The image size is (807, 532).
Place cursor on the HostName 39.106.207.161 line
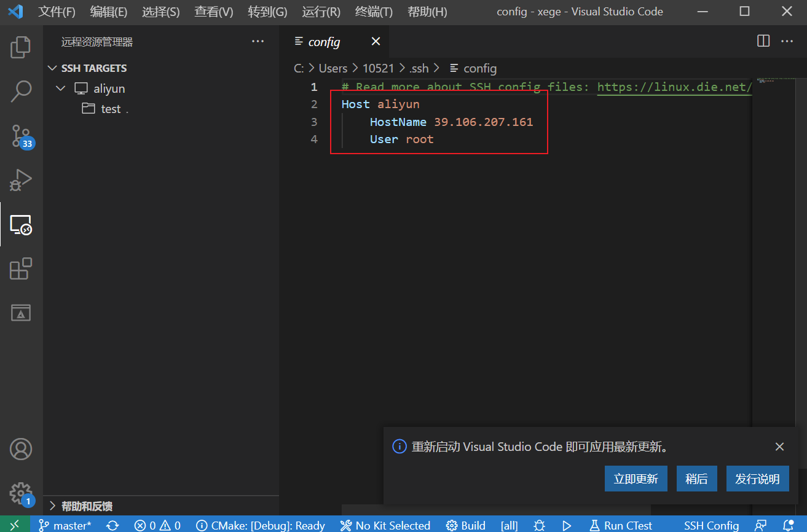click(451, 122)
